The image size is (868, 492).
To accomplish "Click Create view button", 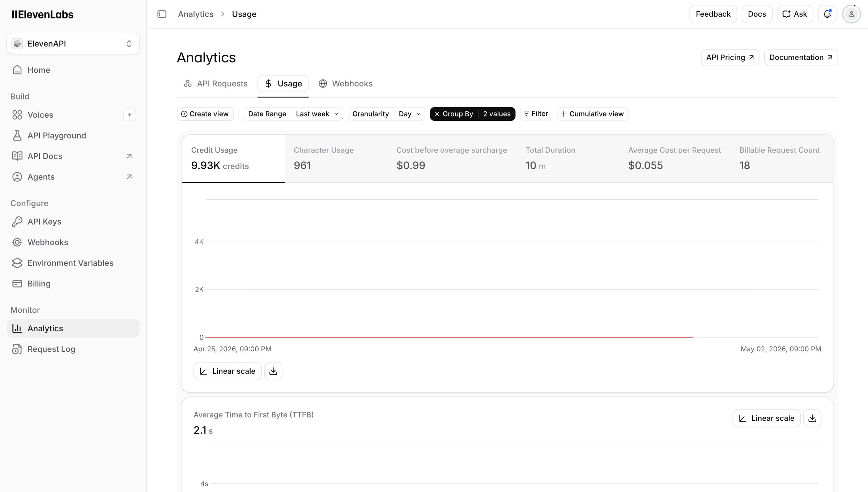I will coord(205,114).
